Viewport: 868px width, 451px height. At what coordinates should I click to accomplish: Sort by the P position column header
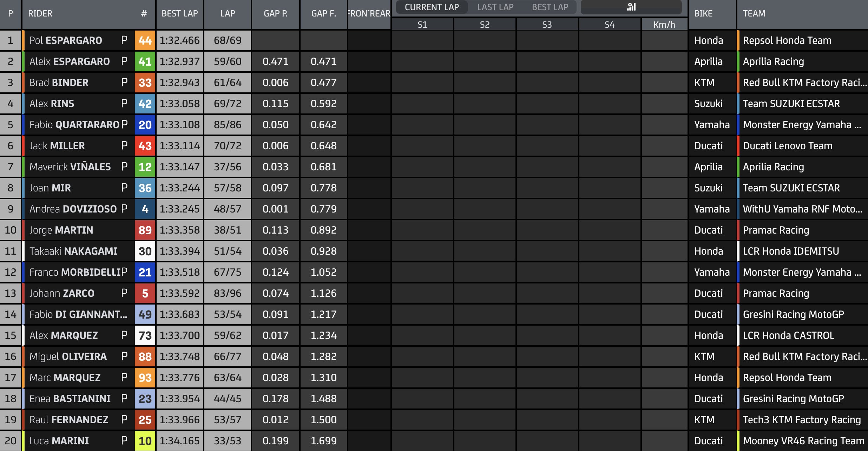click(11, 14)
